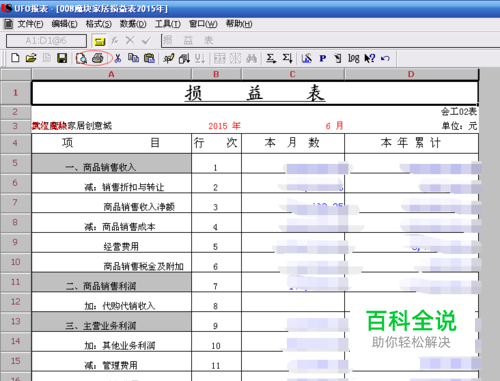
Task: Open the 工具(T) menu
Action: (168, 24)
